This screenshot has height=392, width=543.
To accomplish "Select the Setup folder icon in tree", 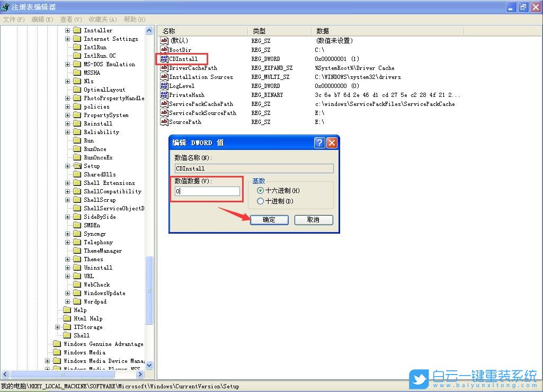I will point(77,166).
